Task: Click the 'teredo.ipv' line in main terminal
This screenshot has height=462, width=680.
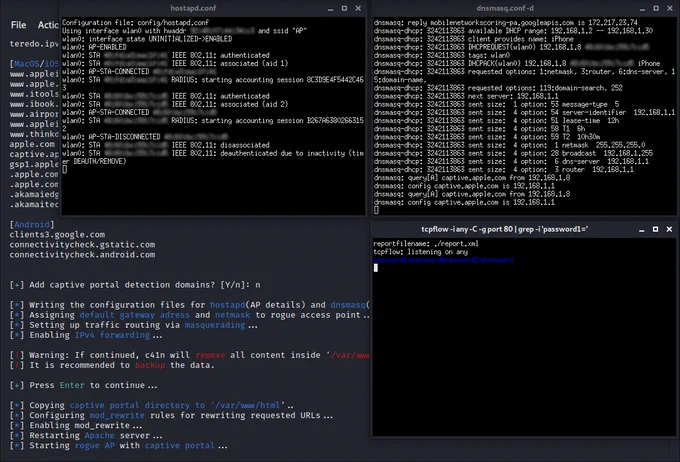Action: [x=34, y=44]
